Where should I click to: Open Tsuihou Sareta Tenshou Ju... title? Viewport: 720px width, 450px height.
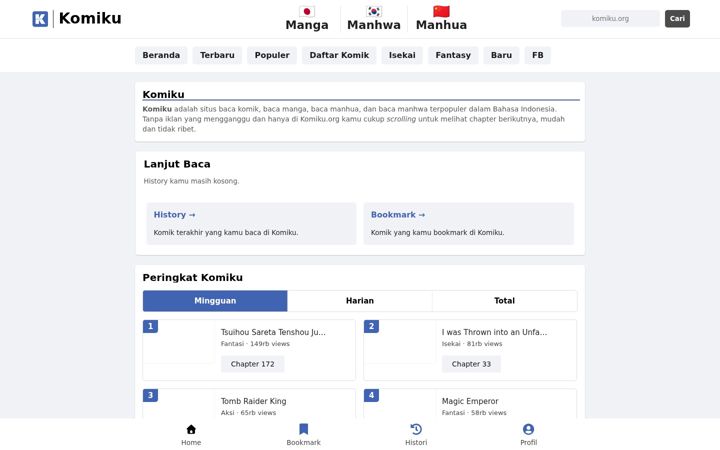click(x=273, y=332)
